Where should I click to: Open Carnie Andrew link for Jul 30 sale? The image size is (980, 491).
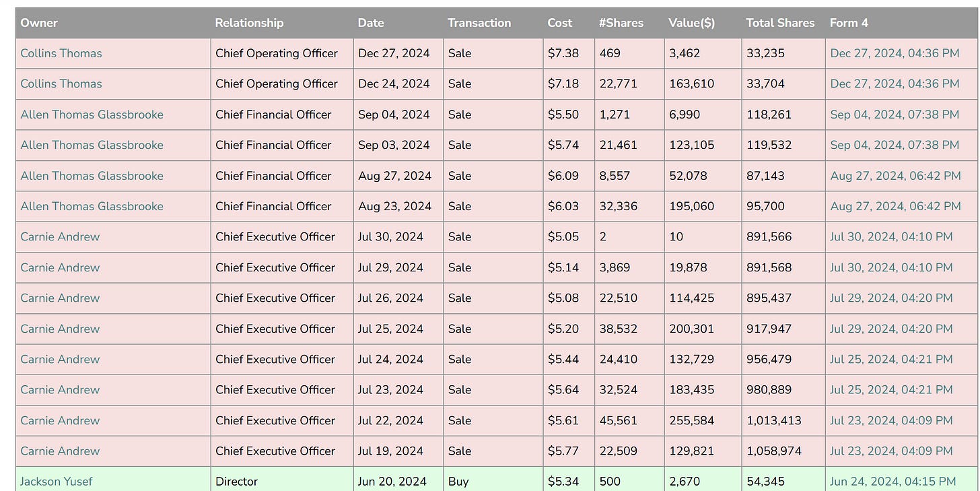click(60, 236)
